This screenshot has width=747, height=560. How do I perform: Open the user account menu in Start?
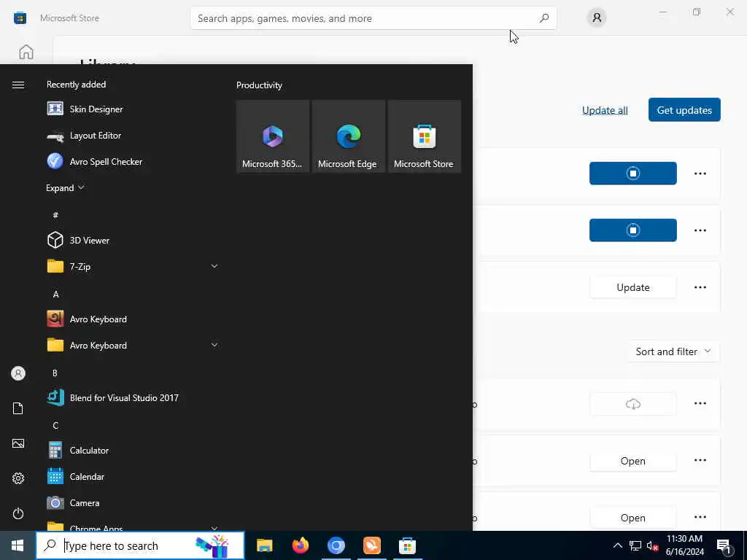[18, 373]
